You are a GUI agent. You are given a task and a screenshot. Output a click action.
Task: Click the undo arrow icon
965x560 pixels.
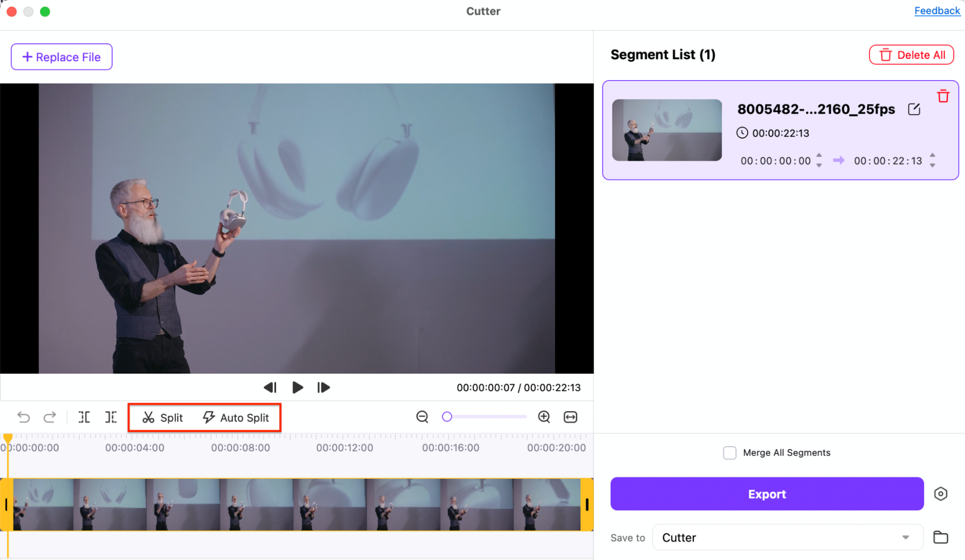(x=23, y=417)
